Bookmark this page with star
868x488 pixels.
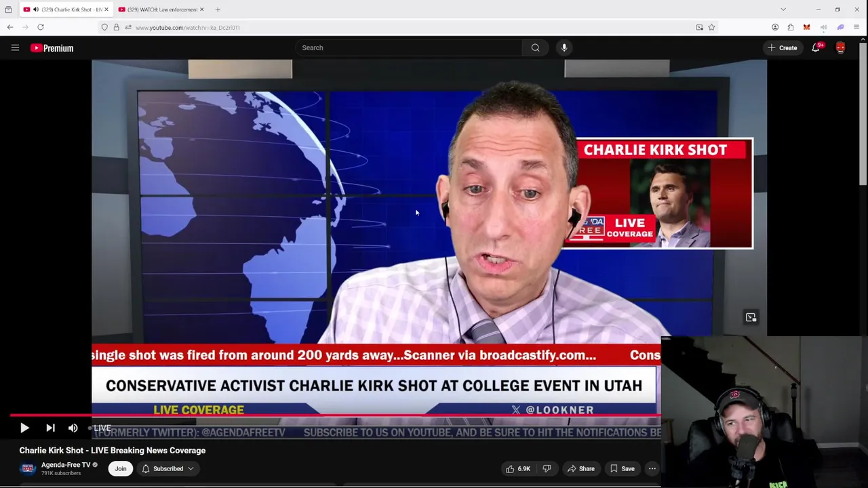pos(711,27)
